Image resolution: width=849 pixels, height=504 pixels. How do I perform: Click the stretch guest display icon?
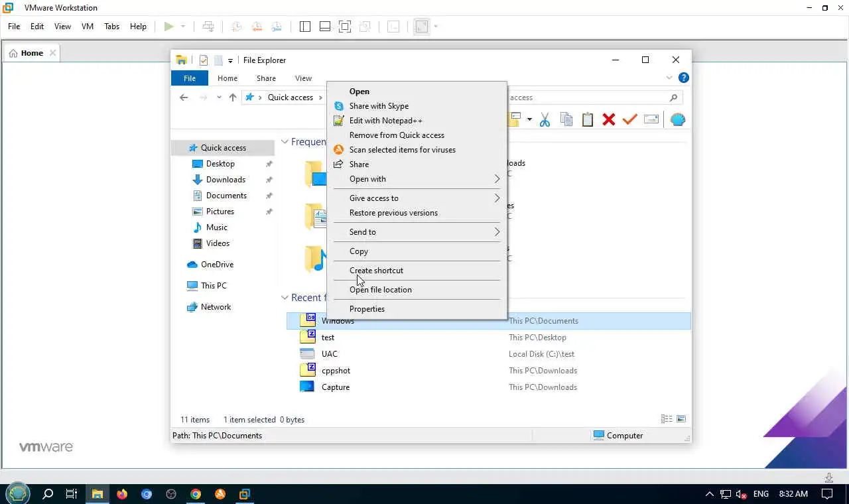click(421, 27)
